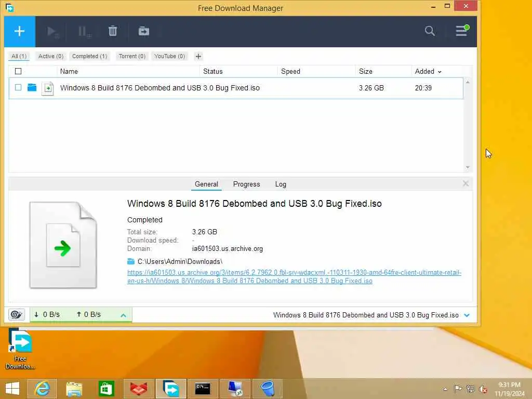Add a new filter tag with plus

click(x=198, y=56)
